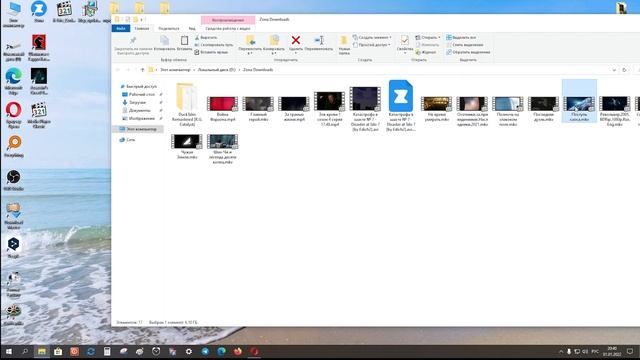Open the Video Tools ribbon tab
This screenshot has width=640, height=360.
click(x=228, y=29)
